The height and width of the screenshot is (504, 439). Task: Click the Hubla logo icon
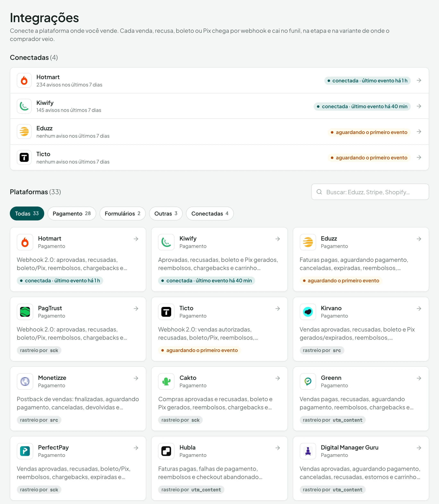click(166, 451)
